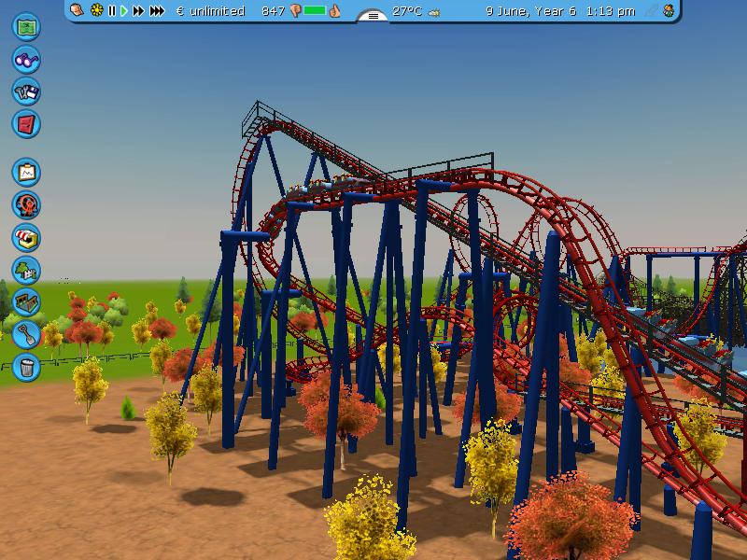
Task: Click the thumbs-down park rating icon
Action: click(x=296, y=10)
